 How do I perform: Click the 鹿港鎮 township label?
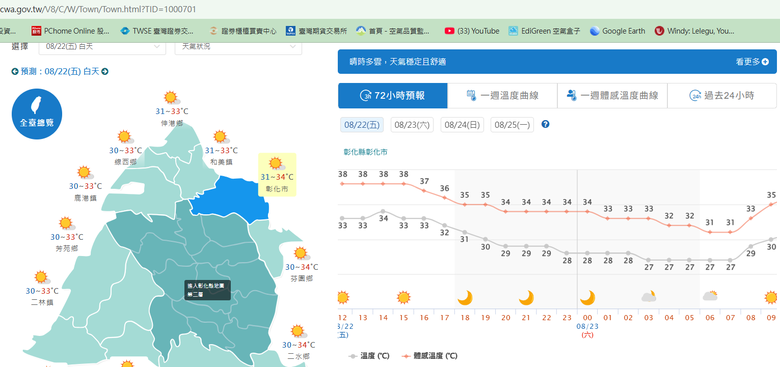click(85, 198)
